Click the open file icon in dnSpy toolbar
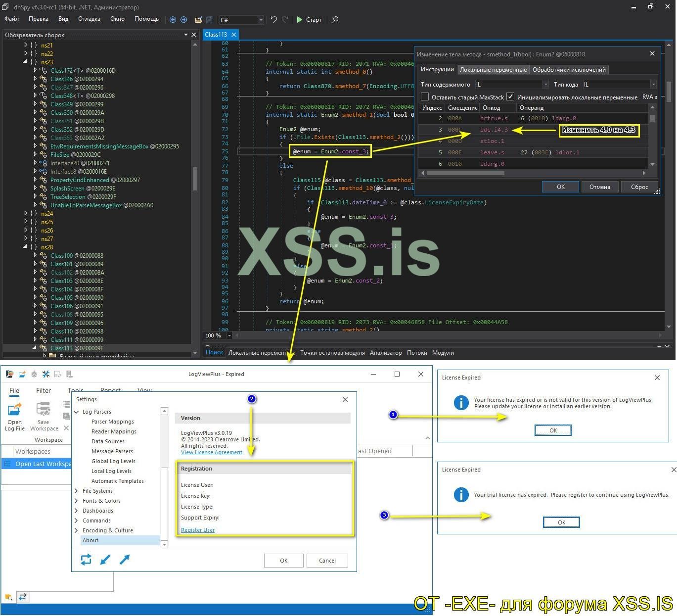 coord(198,20)
